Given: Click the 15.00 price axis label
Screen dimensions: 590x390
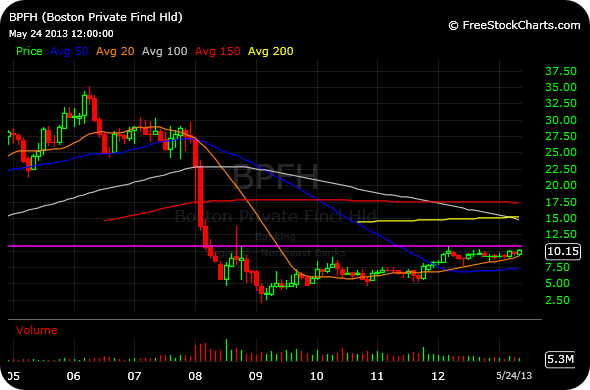Looking at the screenshot, I should tap(561, 218).
